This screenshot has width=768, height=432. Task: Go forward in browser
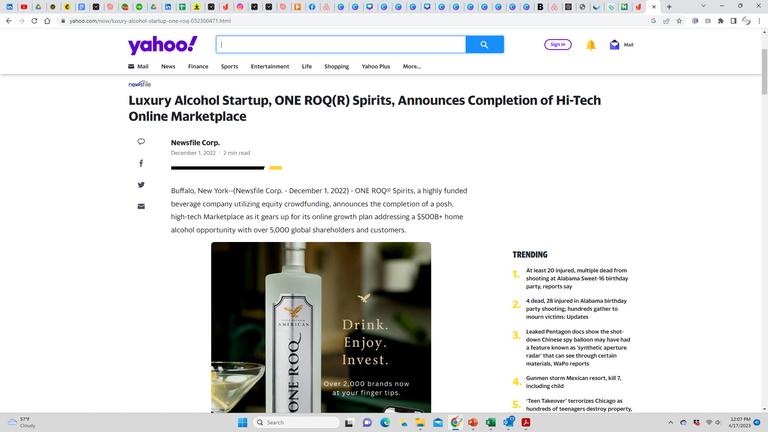pos(22,21)
